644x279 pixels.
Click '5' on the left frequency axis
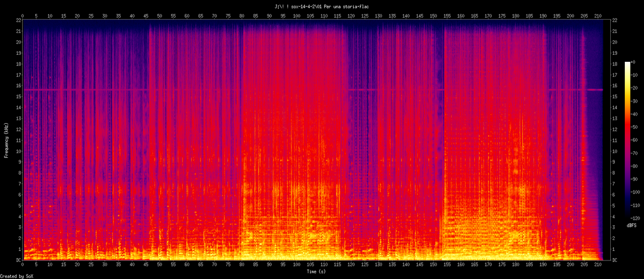[x=19, y=206]
